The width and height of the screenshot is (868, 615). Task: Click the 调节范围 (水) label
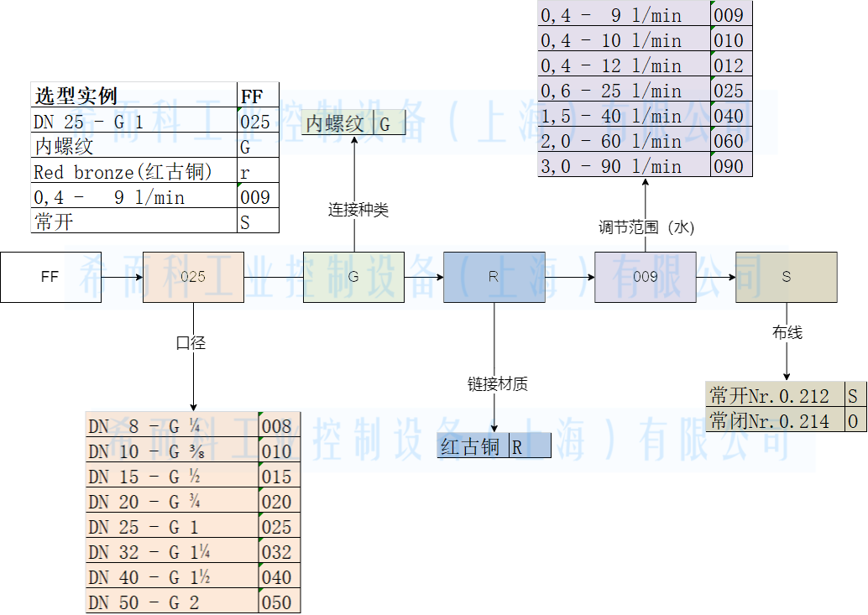tap(646, 227)
